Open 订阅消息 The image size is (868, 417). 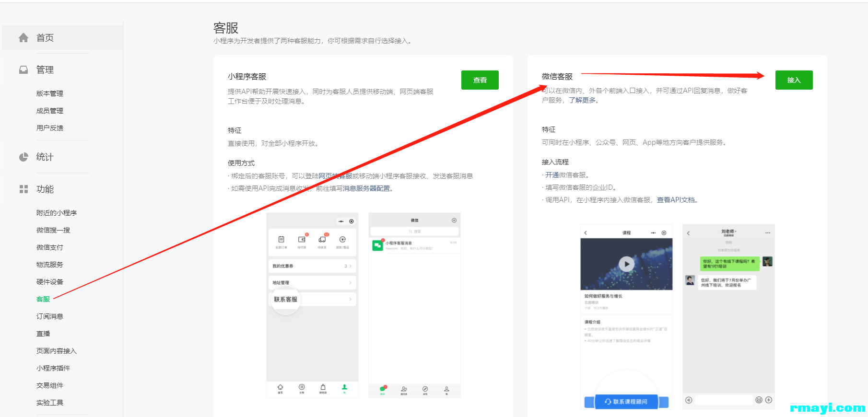(x=50, y=316)
